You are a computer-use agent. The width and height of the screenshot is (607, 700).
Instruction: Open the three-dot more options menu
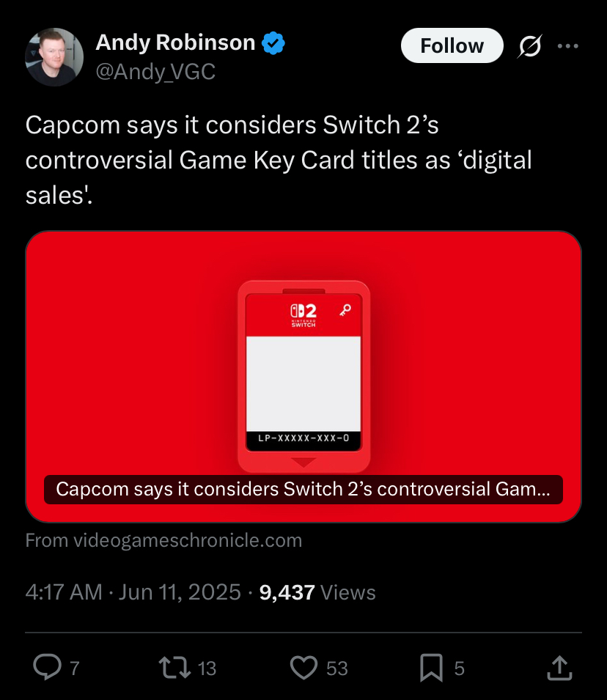[567, 46]
